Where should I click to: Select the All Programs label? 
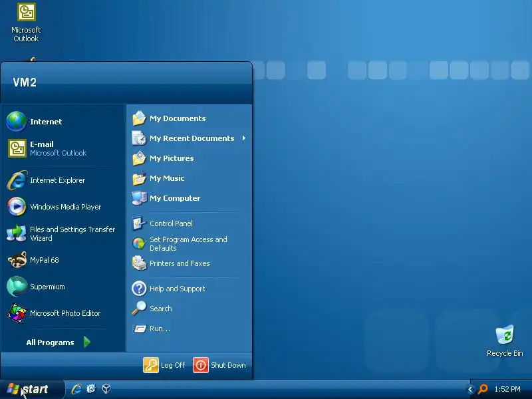(x=51, y=342)
